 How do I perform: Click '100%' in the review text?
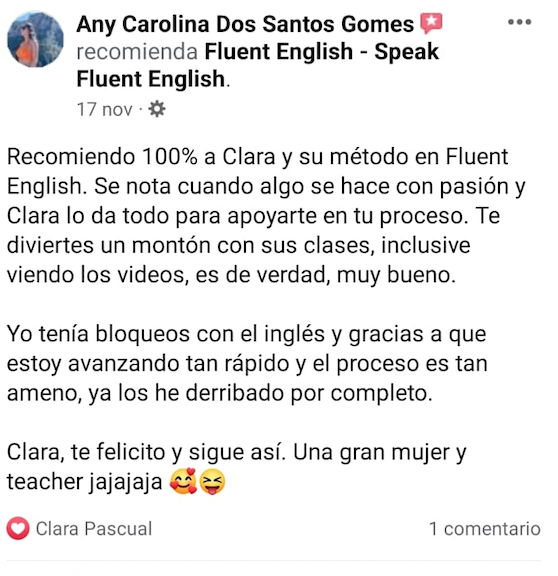[x=170, y=157]
